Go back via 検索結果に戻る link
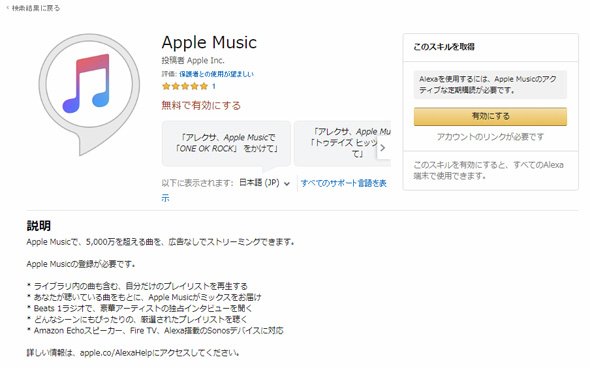Viewport: 590px width, 368px height. coord(36,8)
